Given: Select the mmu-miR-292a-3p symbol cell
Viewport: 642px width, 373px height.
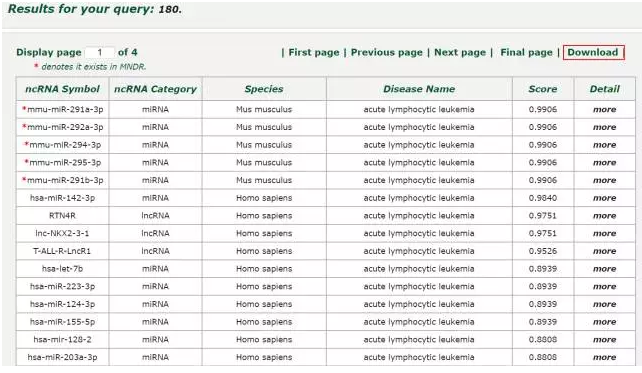Looking at the screenshot, I should click(63, 127).
